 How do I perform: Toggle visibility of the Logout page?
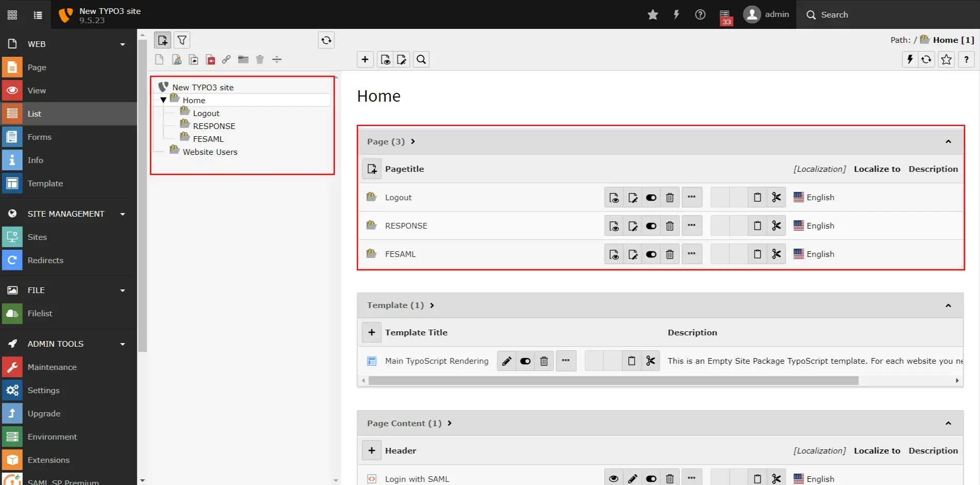click(651, 197)
